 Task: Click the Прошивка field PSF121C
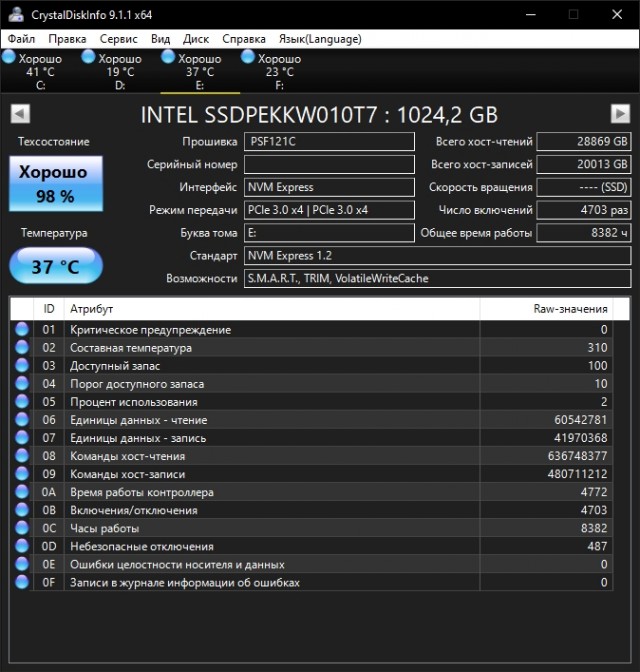[x=329, y=141]
